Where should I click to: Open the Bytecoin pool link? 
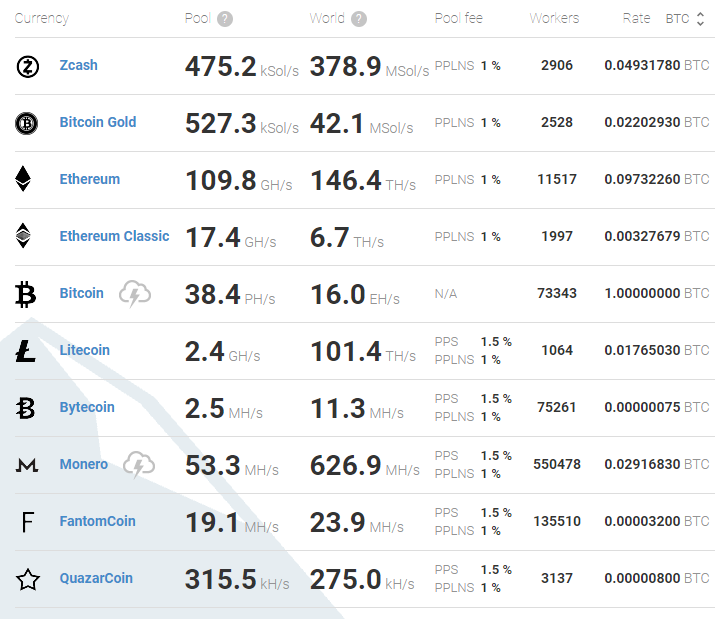pos(87,407)
